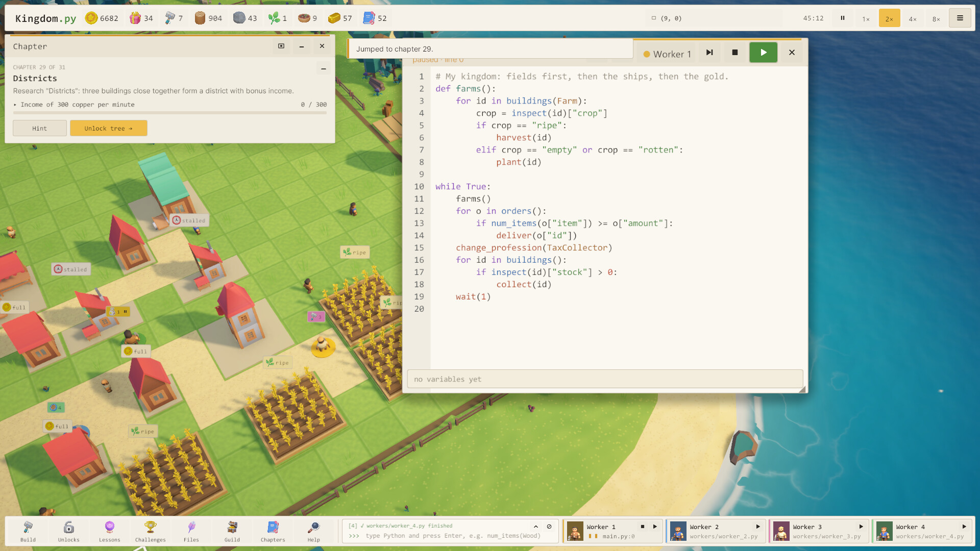Click the gold bar resource 57

pos(340,18)
